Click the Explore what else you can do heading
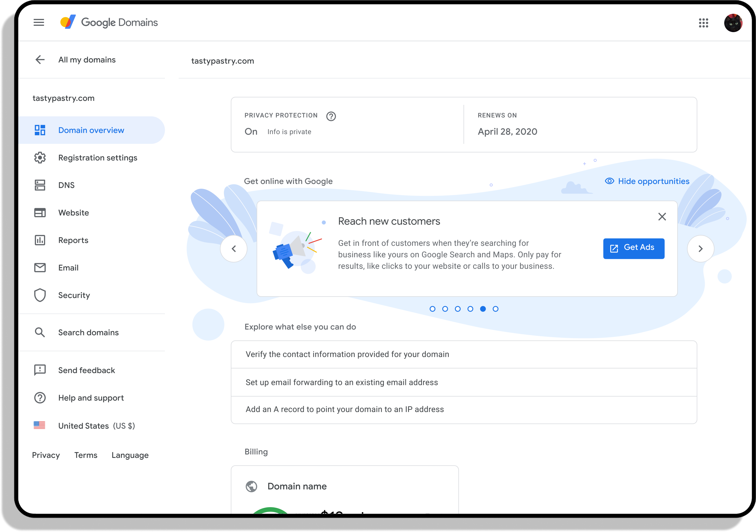Screen dimensions: 756x532 tap(300, 327)
